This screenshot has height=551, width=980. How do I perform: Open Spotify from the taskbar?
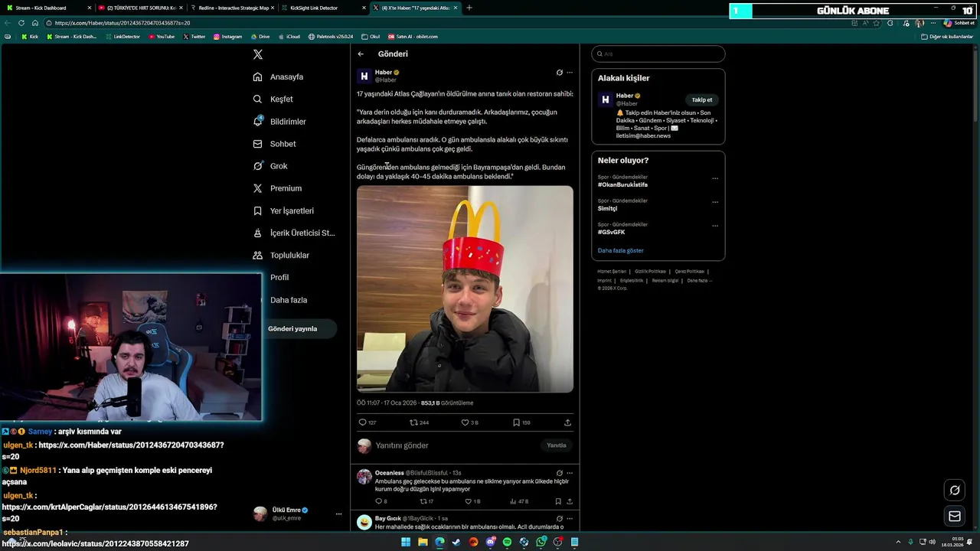tap(507, 542)
